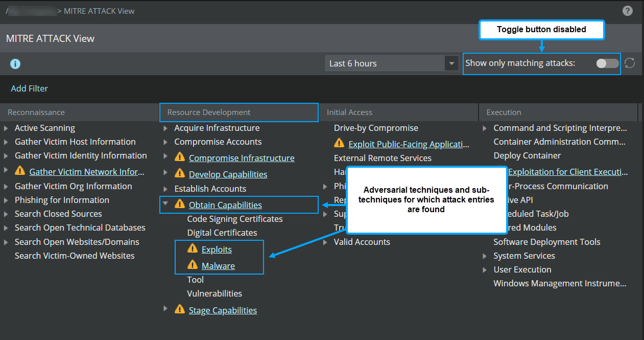644x340 pixels.
Task: Select Search Victim-Owned Websites
Action: [x=75, y=256]
